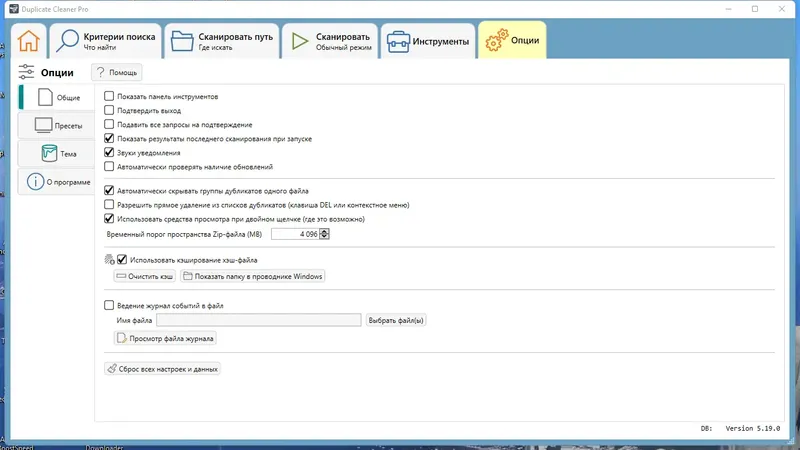Click the eraser icon on the Очистить кэш button

tap(121, 276)
